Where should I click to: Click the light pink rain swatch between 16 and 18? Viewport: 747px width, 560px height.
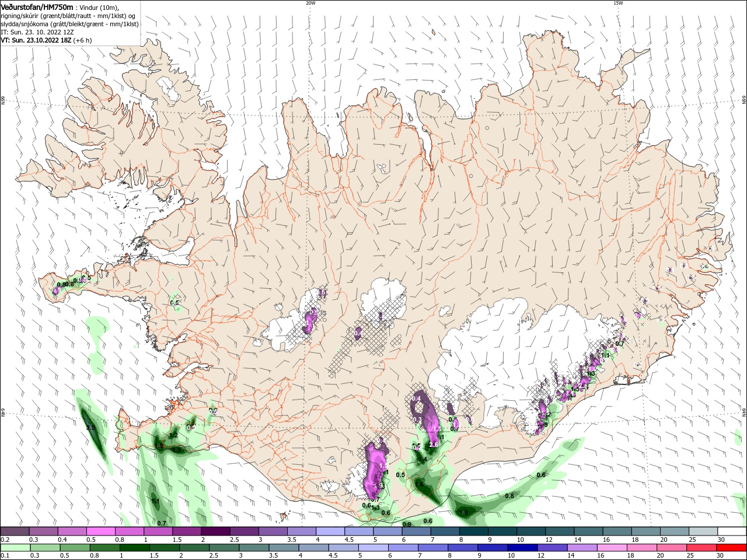pos(612,548)
